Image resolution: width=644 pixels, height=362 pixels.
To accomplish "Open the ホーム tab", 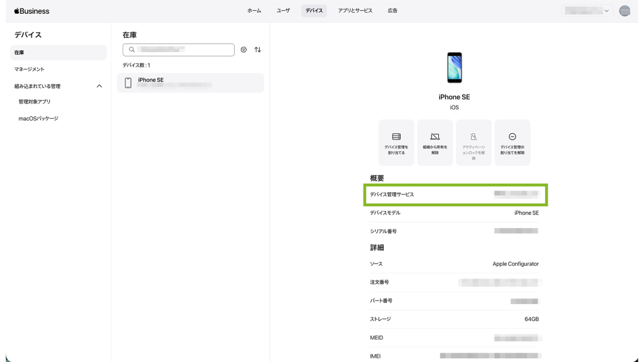I will click(254, 11).
